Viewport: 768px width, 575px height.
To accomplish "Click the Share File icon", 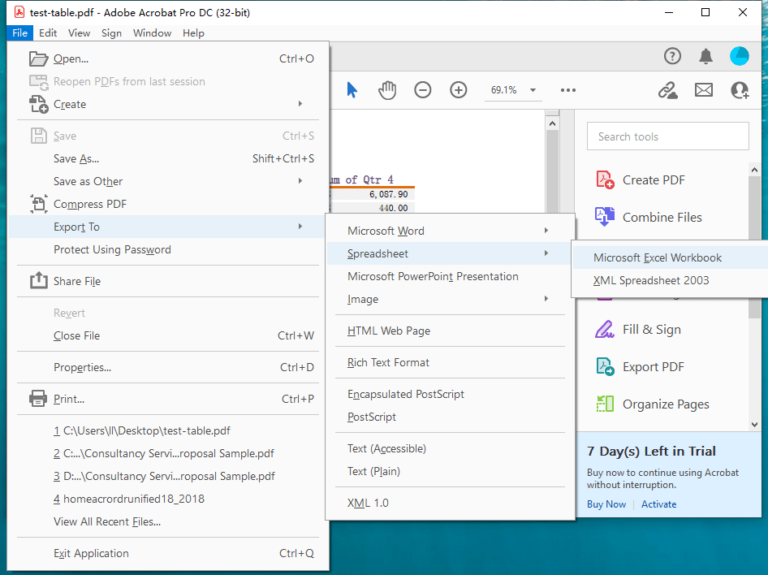I will [x=39, y=281].
